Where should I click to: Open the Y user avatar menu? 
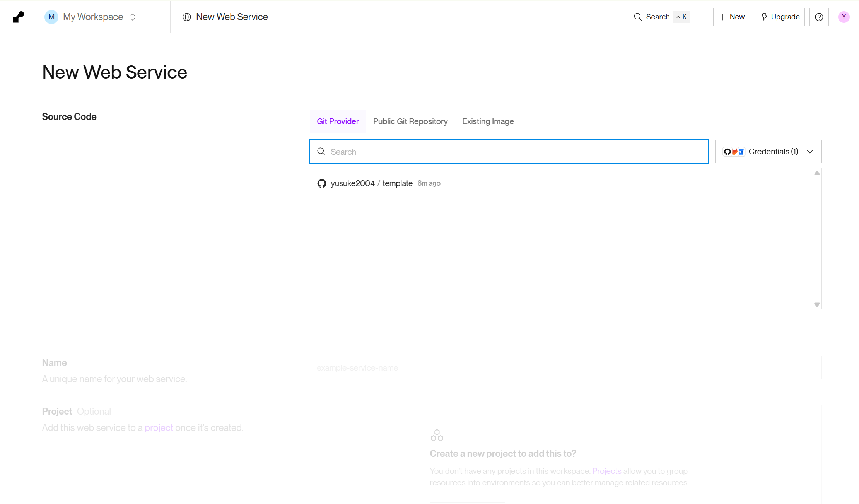click(x=844, y=17)
